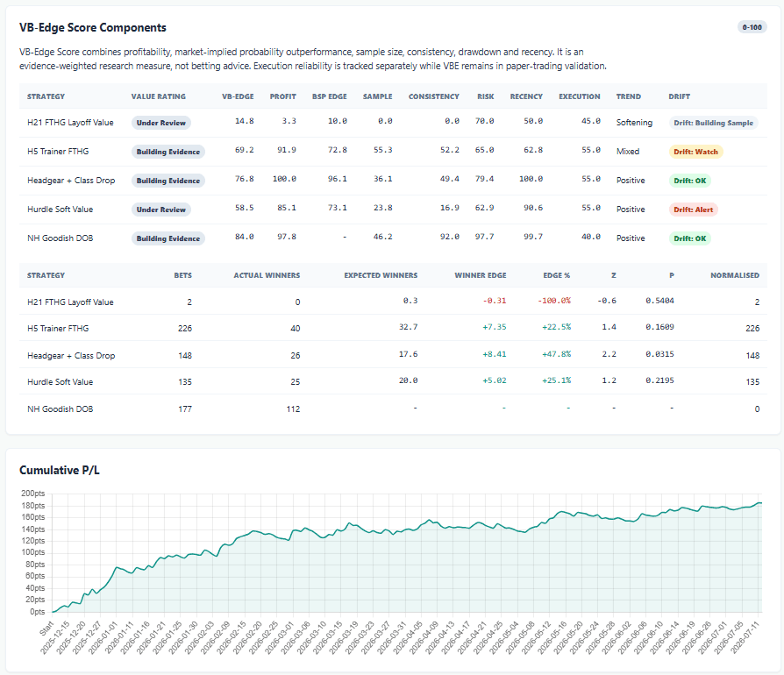Click the +47.8% edge value
Image resolution: width=784 pixels, height=675 pixels.
pos(556,354)
